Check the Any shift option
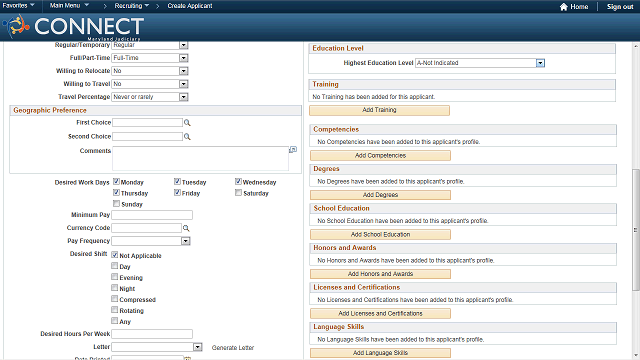Image resolution: width=640 pixels, height=360 pixels. point(115,321)
